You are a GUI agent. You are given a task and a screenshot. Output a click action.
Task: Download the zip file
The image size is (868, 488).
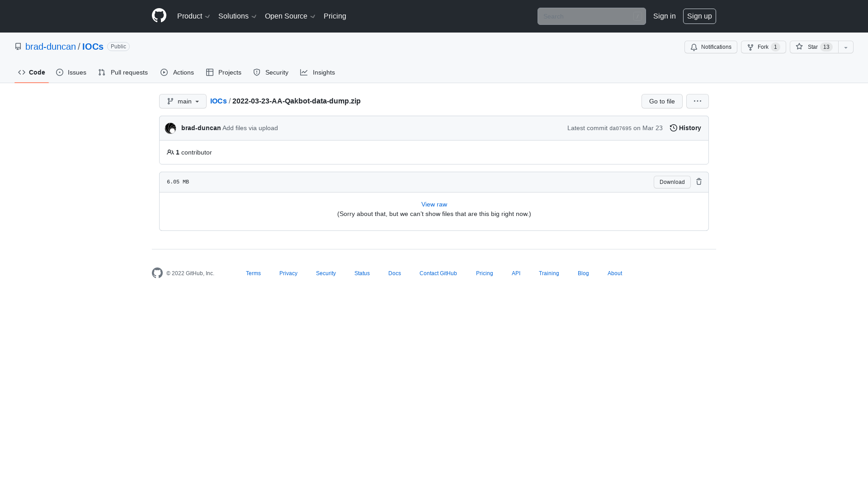pos(672,182)
